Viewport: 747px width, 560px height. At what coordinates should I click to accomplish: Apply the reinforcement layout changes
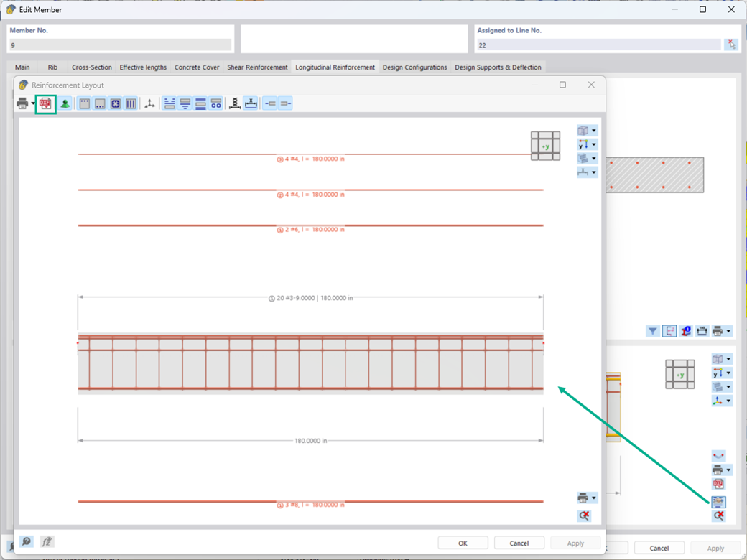575,542
